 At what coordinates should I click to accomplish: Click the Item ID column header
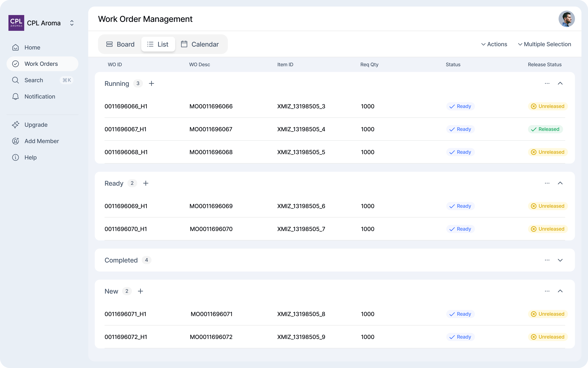[285, 65]
